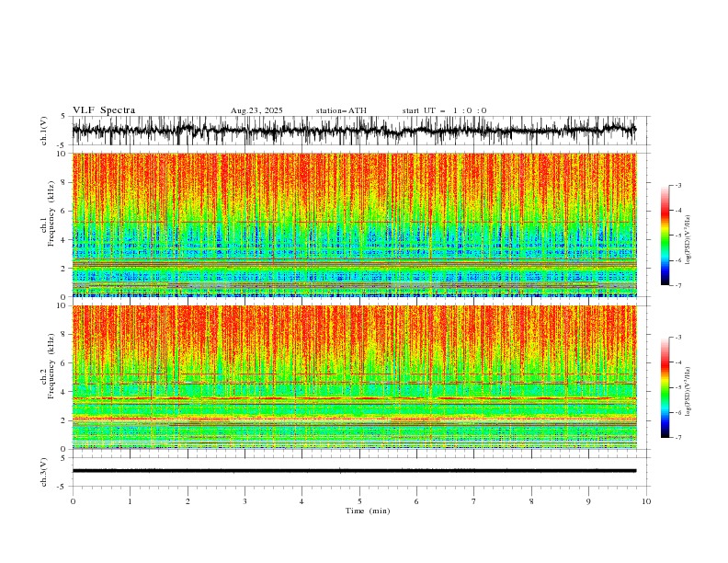
Task: Click the ch.1(V) waveform axis label
Action: 44,131
